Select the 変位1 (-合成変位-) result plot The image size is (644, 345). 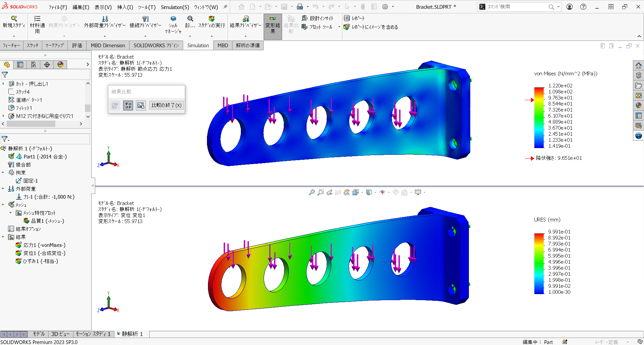pos(41,253)
